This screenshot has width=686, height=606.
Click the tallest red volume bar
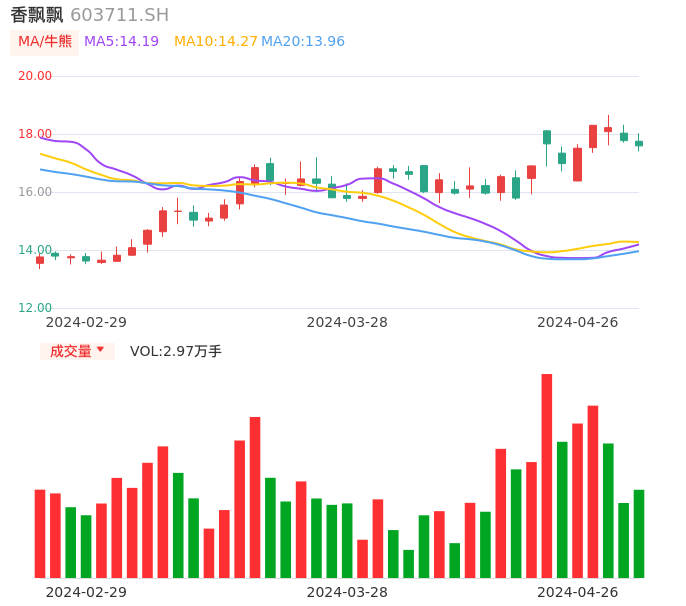[x=547, y=475]
